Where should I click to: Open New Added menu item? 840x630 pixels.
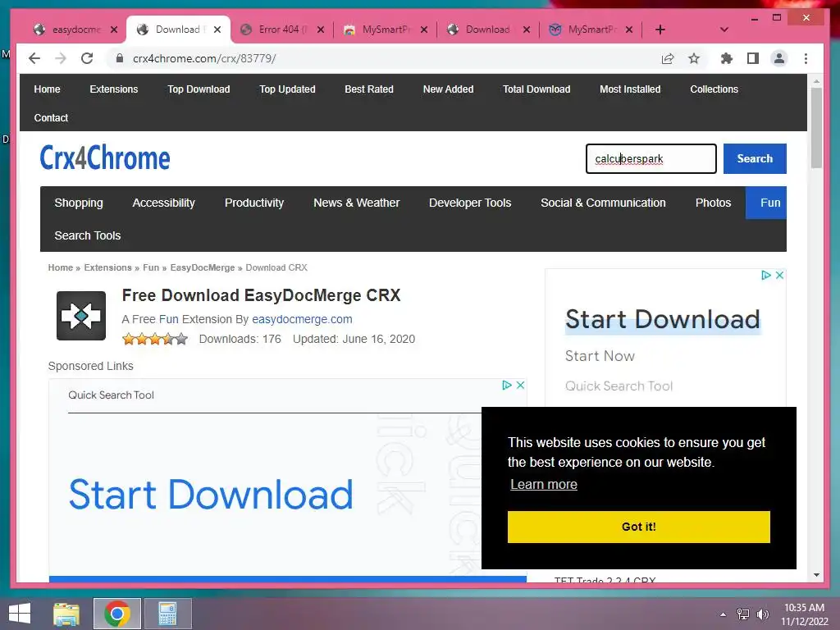tap(449, 89)
